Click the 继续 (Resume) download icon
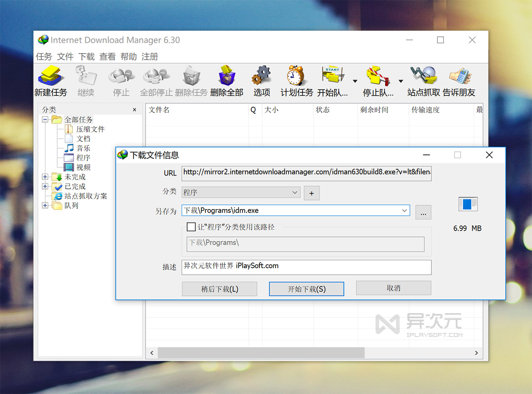Image resolution: width=532 pixels, height=394 pixels. (x=86, y=80)
